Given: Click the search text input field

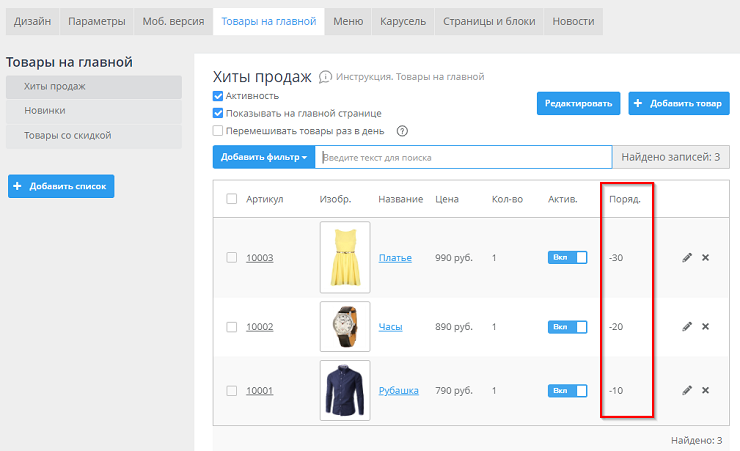Looking at the screenshot, I should coord(462,157).
